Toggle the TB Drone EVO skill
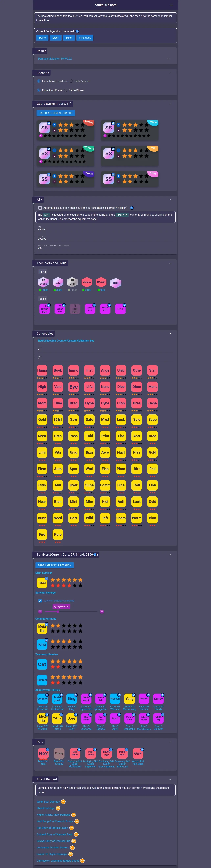The width and height of the screenshot is (211, 868). pos(45,309)
